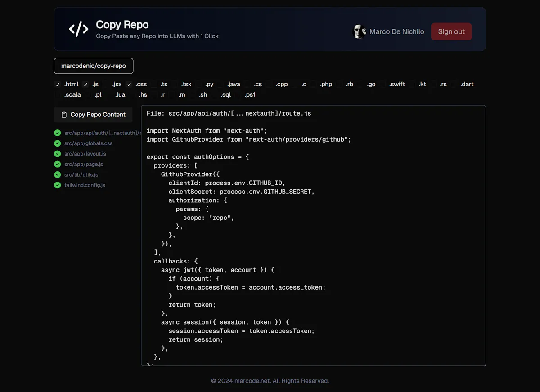The width and height of the screenshot is (540, 392).
Task: Tick the .kt extension checkbox
Action: click(x=412, y=84)
